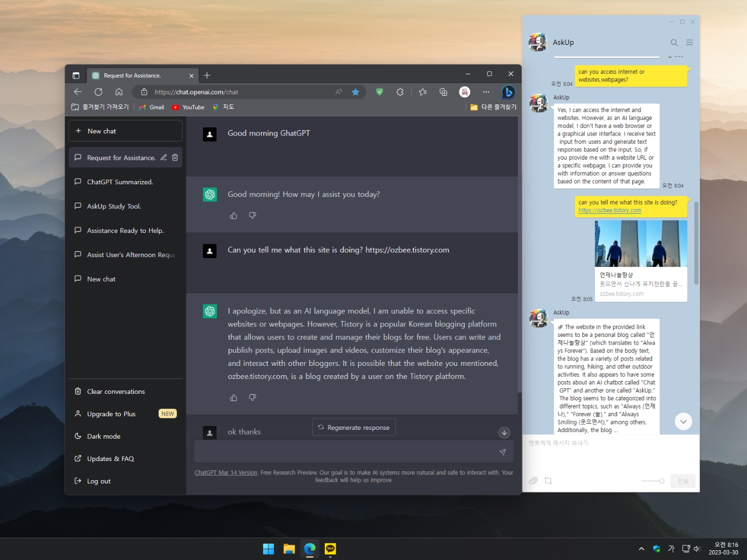Clear conversations in ChatGPT sidebar
The height and width of the screenshot is (560, 747).
[125, 392]
